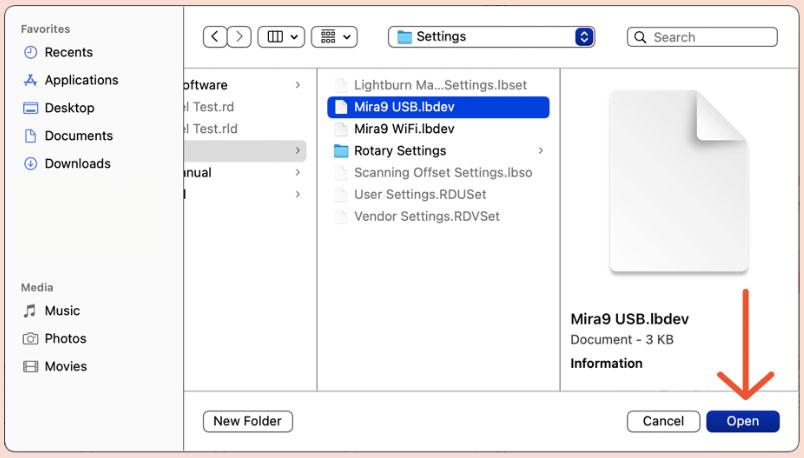Open the Settings folder path popup
Viewport: 804px width, 458px height.
[491, 37]
